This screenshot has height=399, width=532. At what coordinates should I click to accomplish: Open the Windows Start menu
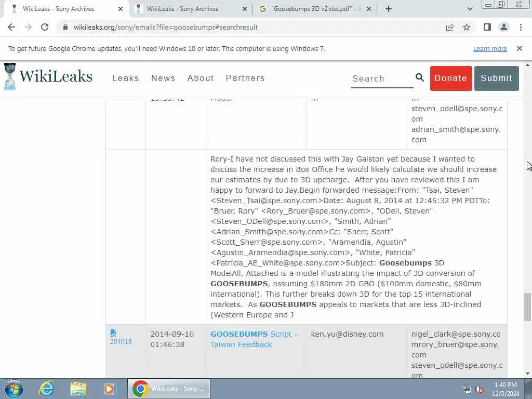(14, 389)
